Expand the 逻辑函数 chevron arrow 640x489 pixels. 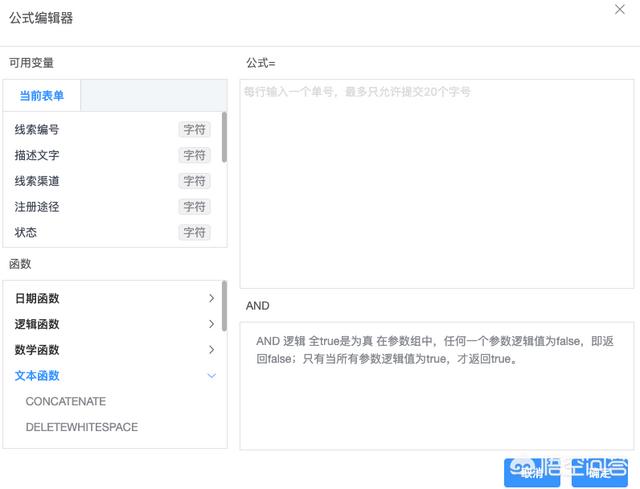(211, 324)
